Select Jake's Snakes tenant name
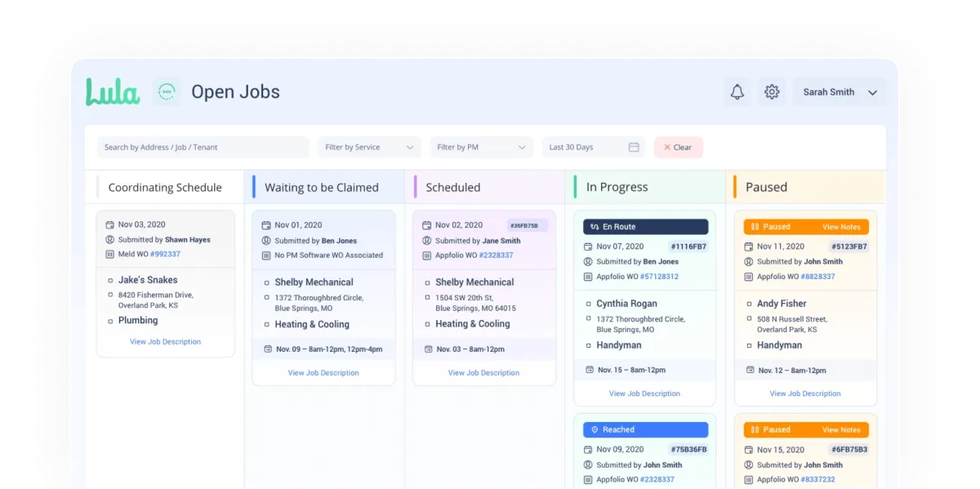Screen dimensions: 980x489 (x=148, y=280)
